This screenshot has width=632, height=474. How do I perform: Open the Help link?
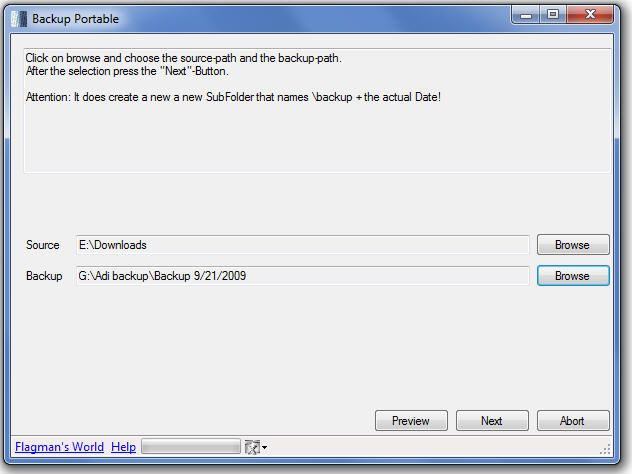(123, 447)
